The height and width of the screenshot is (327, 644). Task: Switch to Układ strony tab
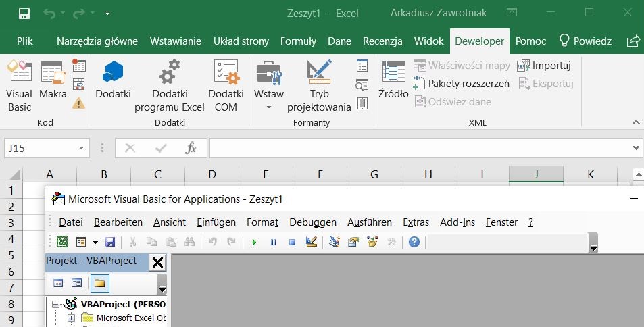coord(241,41)
